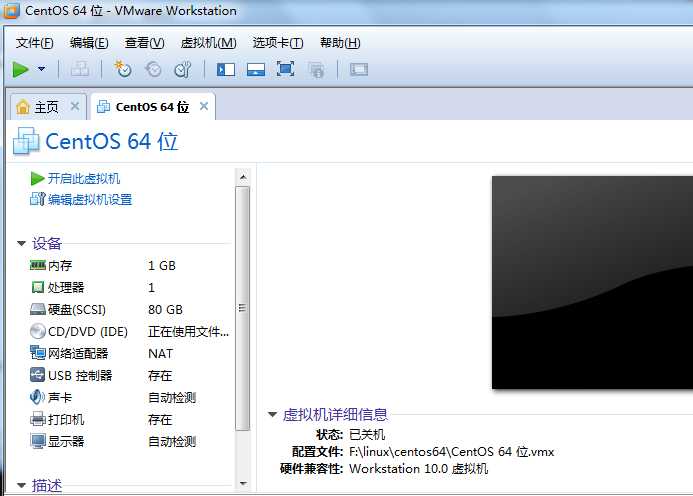
Task: Click 开启此虚拟机 link
Action: (x=84, y=179)
